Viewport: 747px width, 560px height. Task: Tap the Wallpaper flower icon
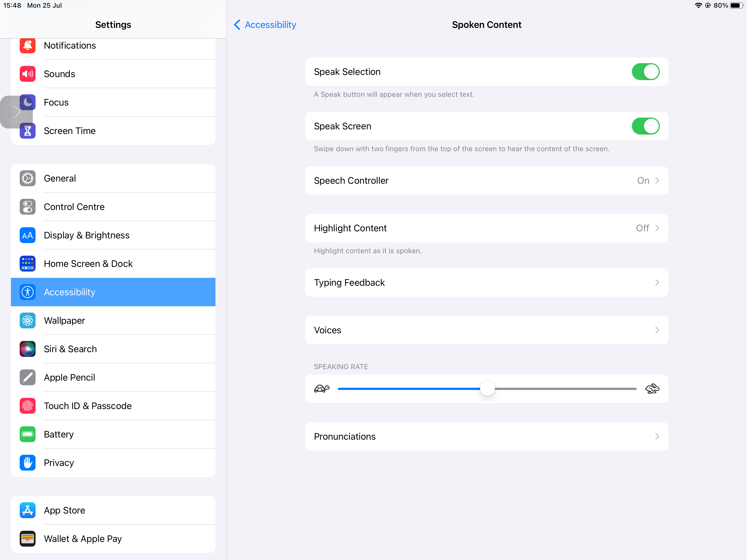(x=27, y=320)
